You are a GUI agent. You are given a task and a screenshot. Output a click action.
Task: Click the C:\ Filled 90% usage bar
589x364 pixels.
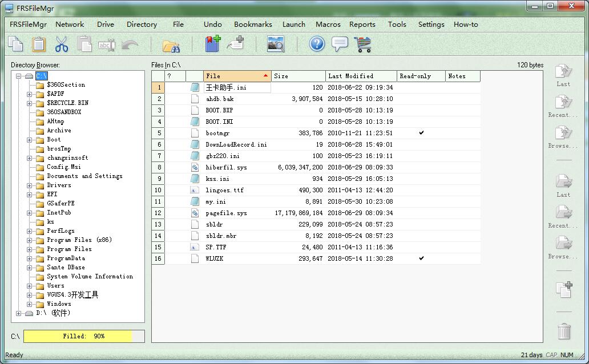tap(84, 336)
